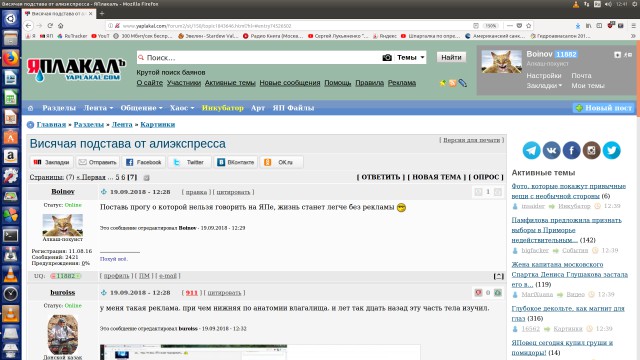This screenshot has width=640, height=360.
Task: Upvote buroiss post with green icon
Action: tap(498, 293)
